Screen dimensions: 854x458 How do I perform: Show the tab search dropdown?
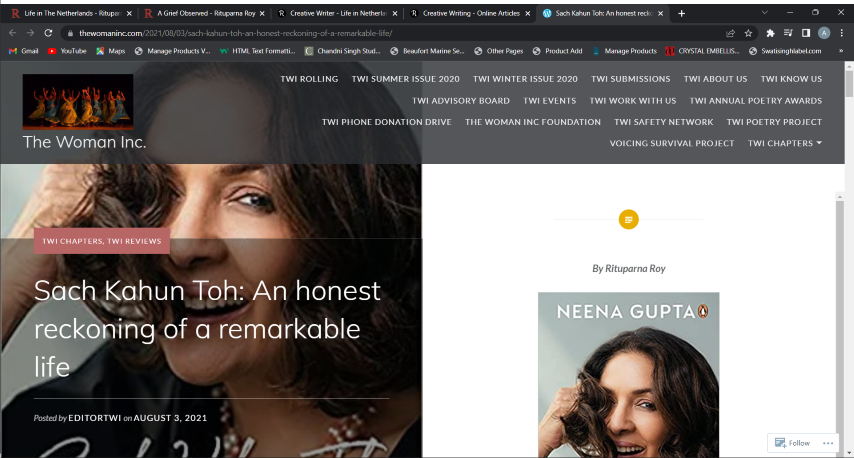tap(765, 13)
